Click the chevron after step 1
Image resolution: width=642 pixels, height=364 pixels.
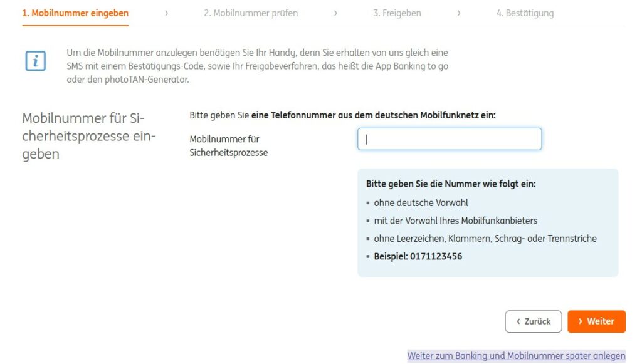166,13
